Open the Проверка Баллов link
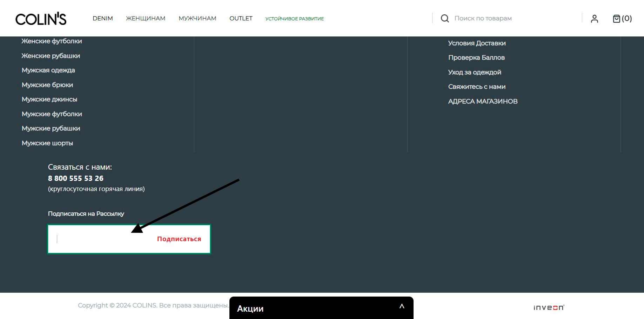644x319 pixels. pos(476,57)
